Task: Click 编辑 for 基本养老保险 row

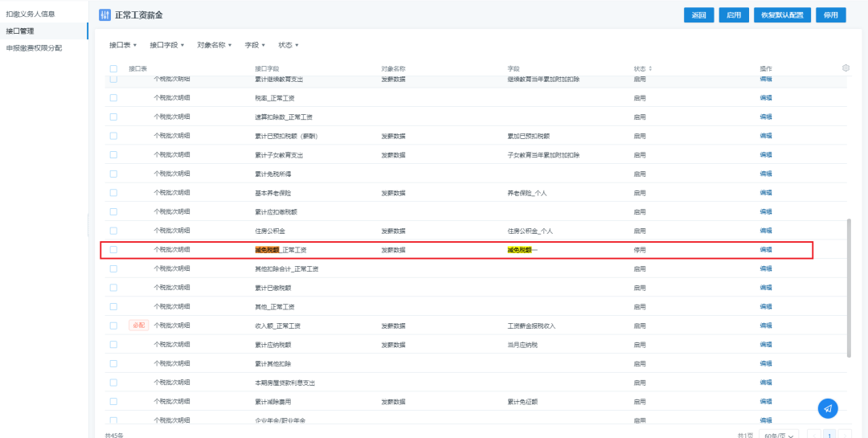Action: [766, 193]
